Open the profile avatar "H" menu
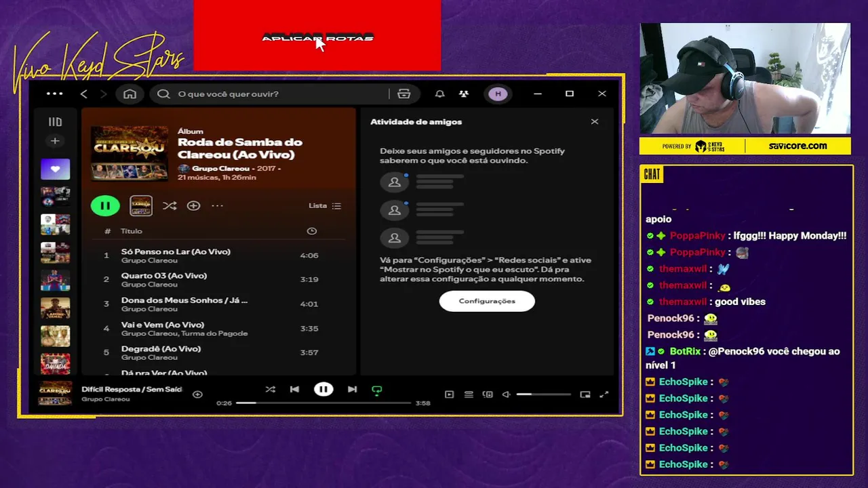 tap(498, 94)
